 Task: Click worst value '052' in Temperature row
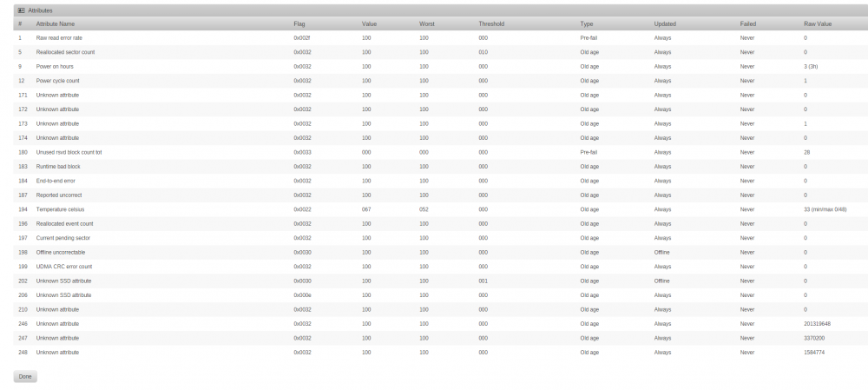424,209
